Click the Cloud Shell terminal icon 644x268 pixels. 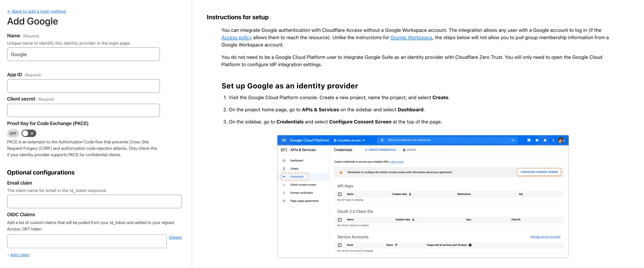[x=529, y=140]
